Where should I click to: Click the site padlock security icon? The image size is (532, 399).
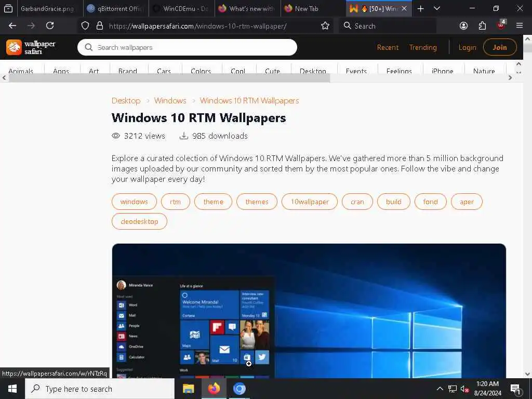coord(99,25)
